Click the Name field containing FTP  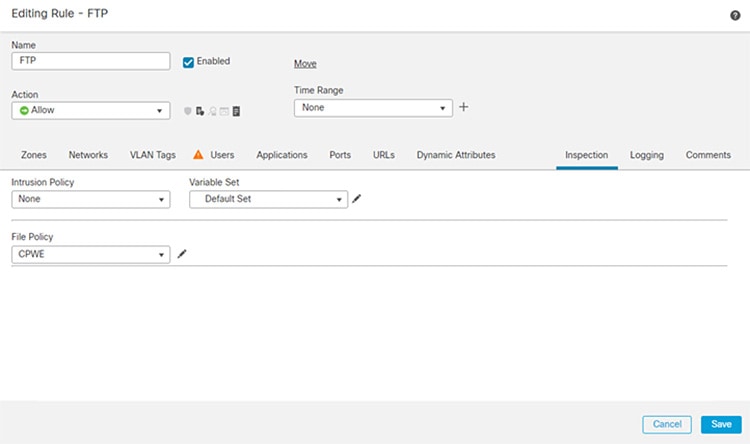[91, 61]
